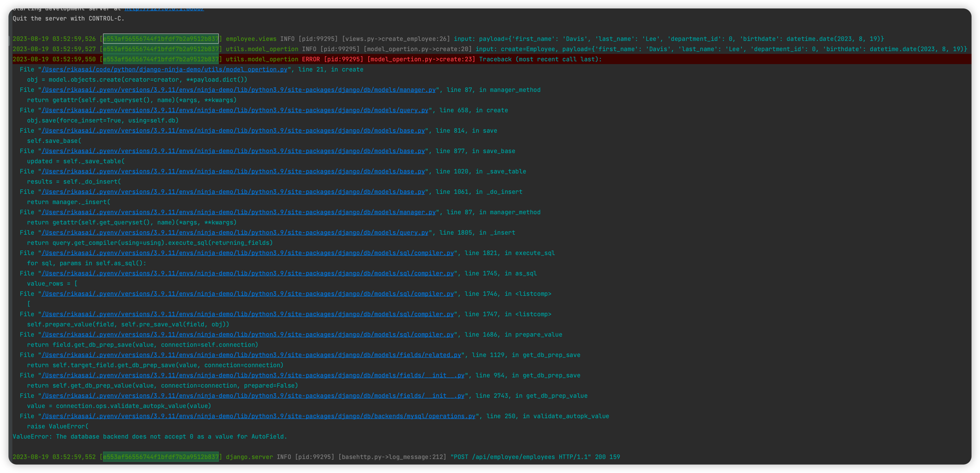Open the utils/model_opertion.py file link
The width and height of the screenshot is (980, 473).
165,70
